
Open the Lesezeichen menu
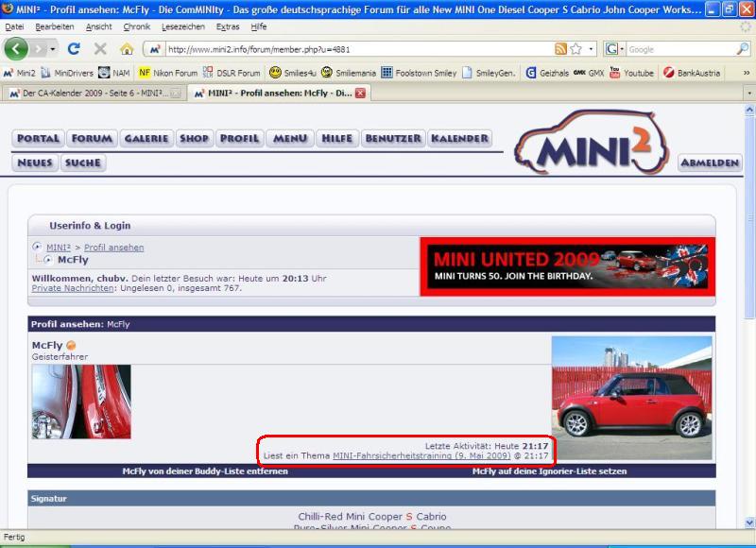(182, 26)
